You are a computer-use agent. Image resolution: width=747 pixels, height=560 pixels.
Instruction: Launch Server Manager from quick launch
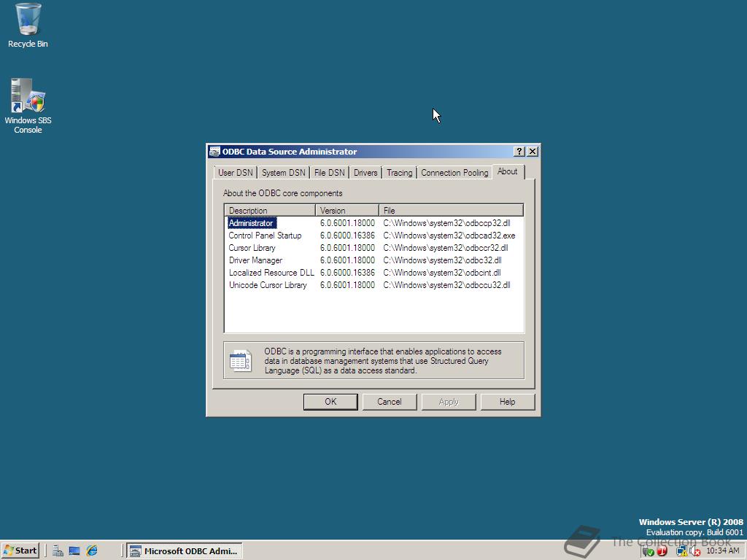point(58,551)
